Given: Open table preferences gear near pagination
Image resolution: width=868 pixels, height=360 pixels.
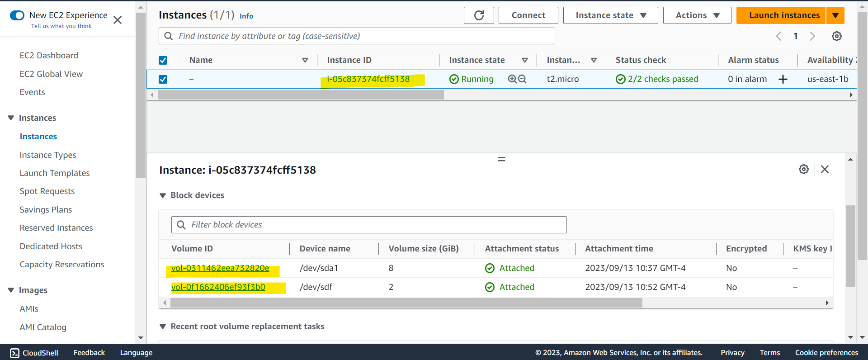Looking at the screenshot, I should pyautogui.click(x=837, y=36).
